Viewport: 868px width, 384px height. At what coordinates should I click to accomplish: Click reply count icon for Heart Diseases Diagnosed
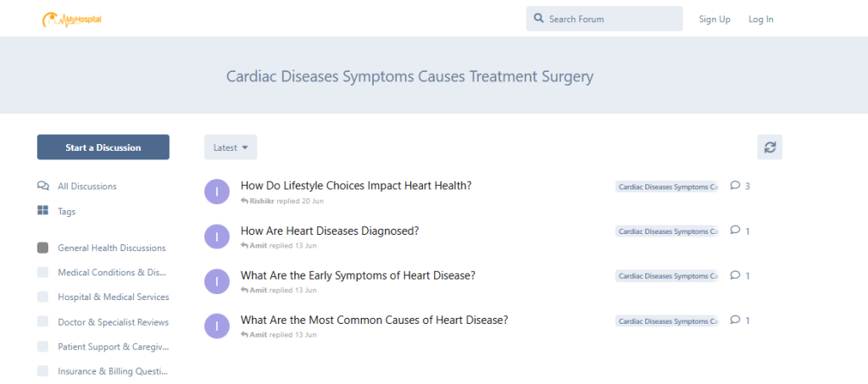coord(735,231)
